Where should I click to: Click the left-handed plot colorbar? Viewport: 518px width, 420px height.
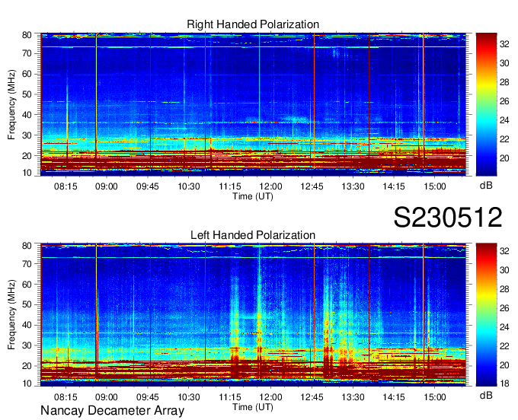pos(486,315)
